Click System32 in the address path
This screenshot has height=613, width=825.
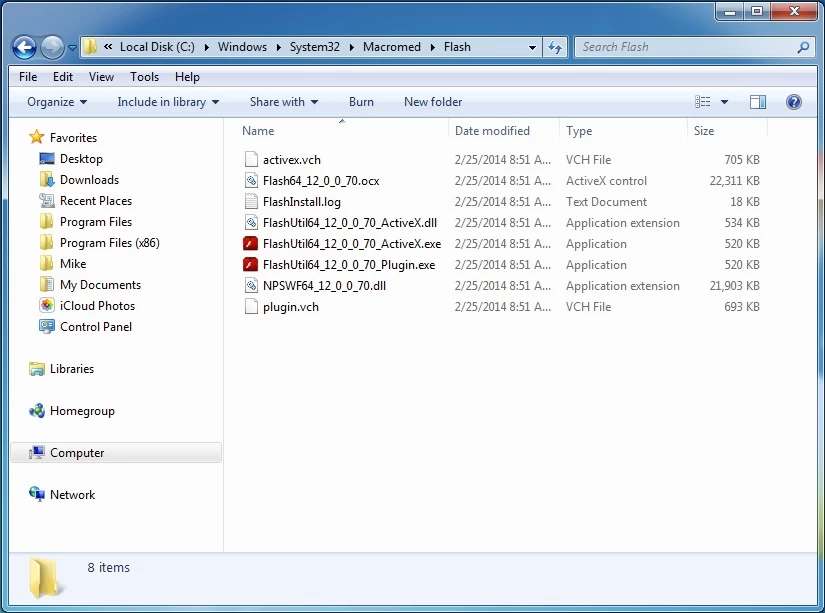(315, 47)
